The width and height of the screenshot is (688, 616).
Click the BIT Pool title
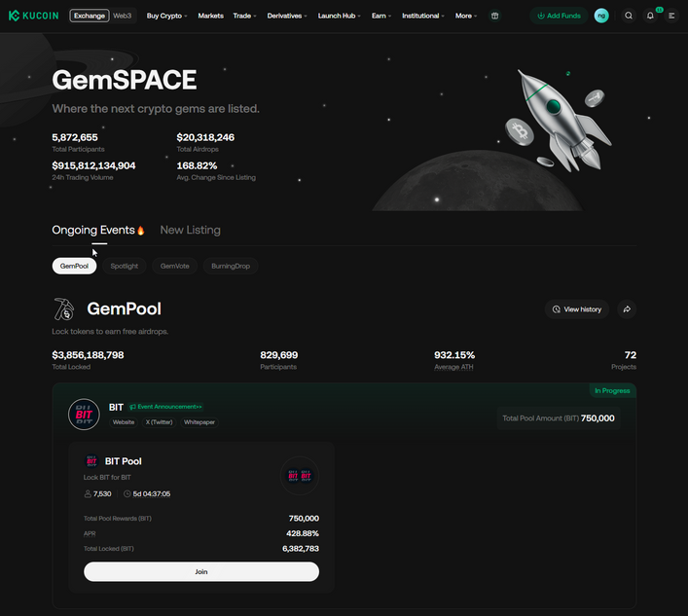[x=124, y=461]
